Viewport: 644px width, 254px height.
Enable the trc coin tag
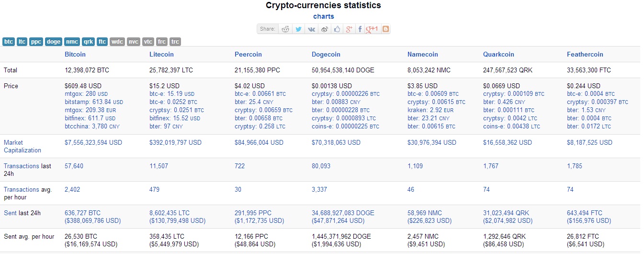click(175, 42)
